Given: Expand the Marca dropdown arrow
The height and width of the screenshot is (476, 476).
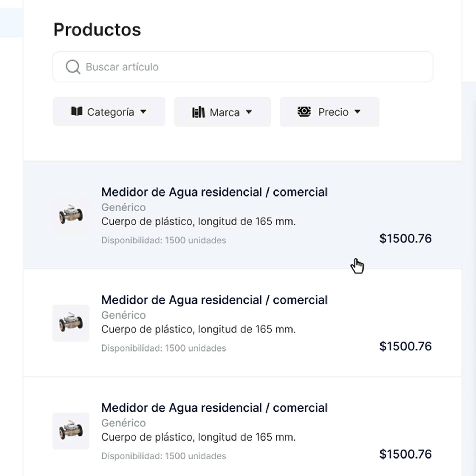Looking at the screenshot, I should pos(249,112).
